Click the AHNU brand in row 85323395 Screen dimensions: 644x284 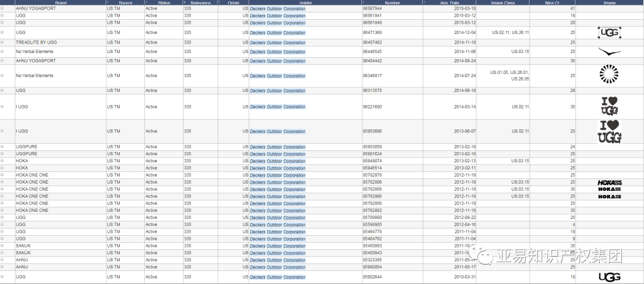tap(22, 260)
